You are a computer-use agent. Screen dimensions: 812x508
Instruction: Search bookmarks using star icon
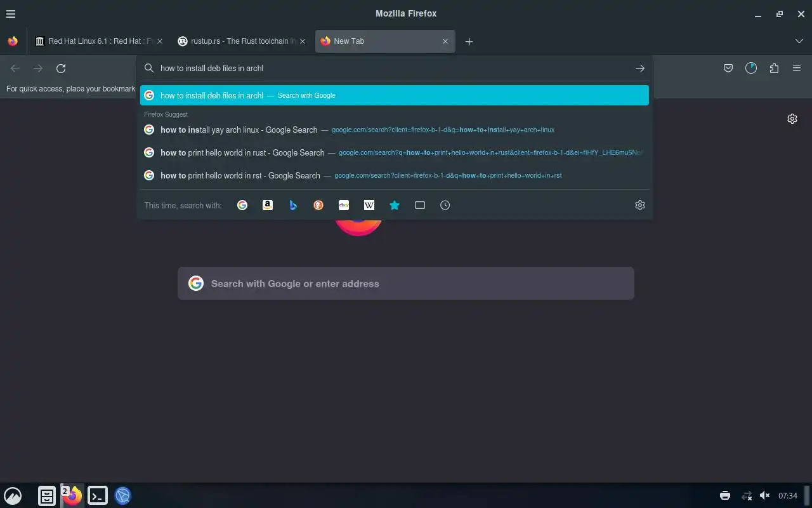(395, 205)
